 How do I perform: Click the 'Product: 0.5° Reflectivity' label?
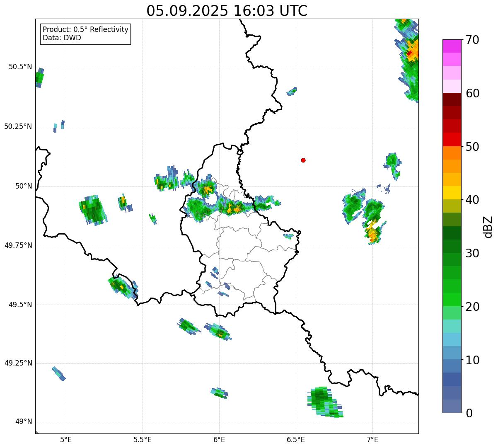(85, 30)
